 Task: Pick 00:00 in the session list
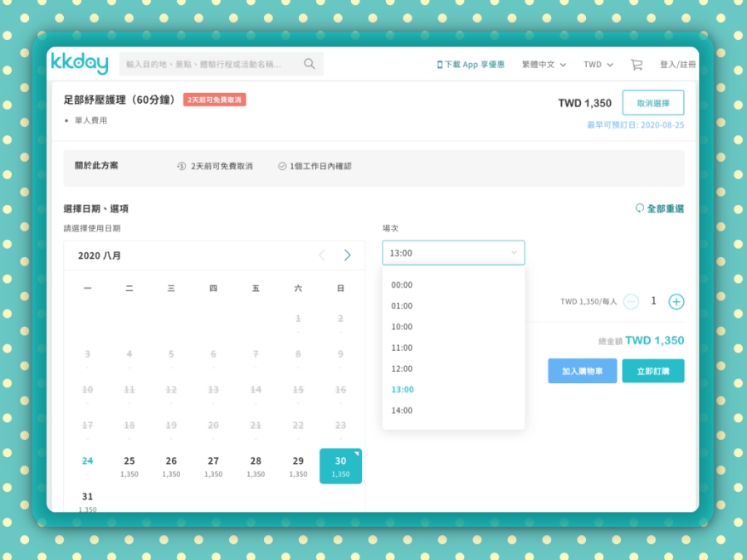click(402, 285)
